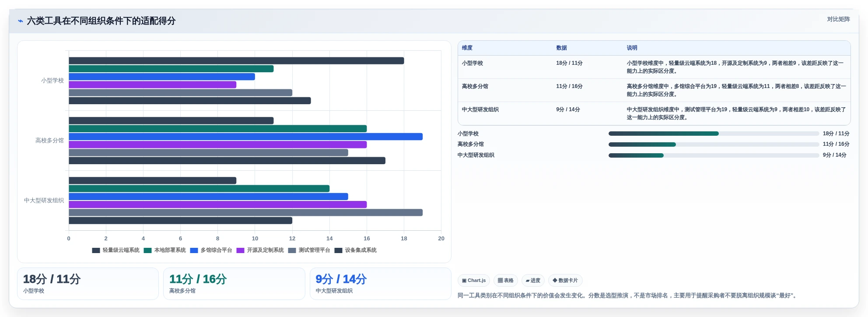Click the purple bar in the 小型学校 group
This screenshot has width=868, height=317.
pos(152,85)
